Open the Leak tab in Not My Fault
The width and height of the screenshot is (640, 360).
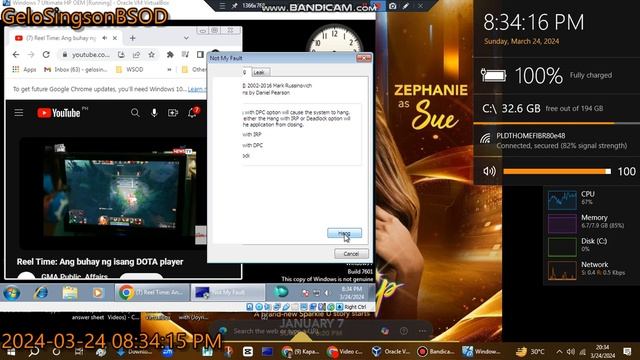259,72
